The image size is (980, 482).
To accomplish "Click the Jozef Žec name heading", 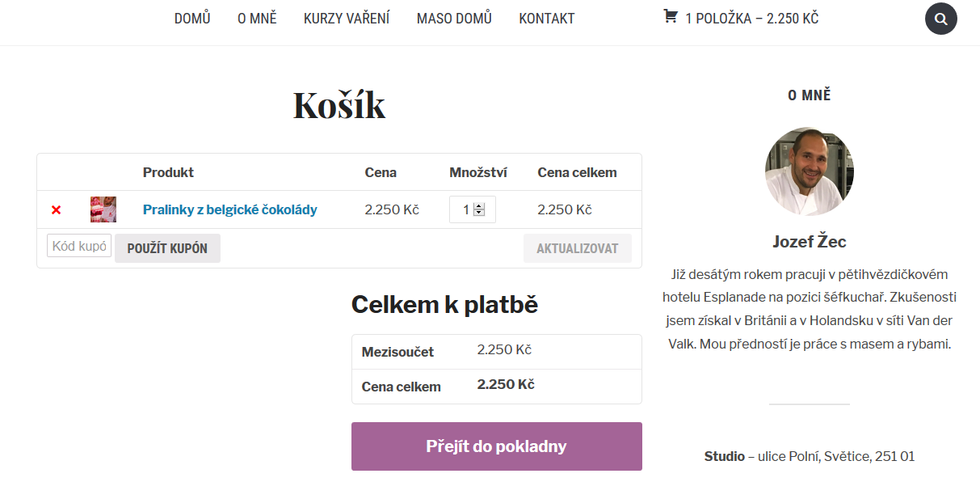I will 809,242.
